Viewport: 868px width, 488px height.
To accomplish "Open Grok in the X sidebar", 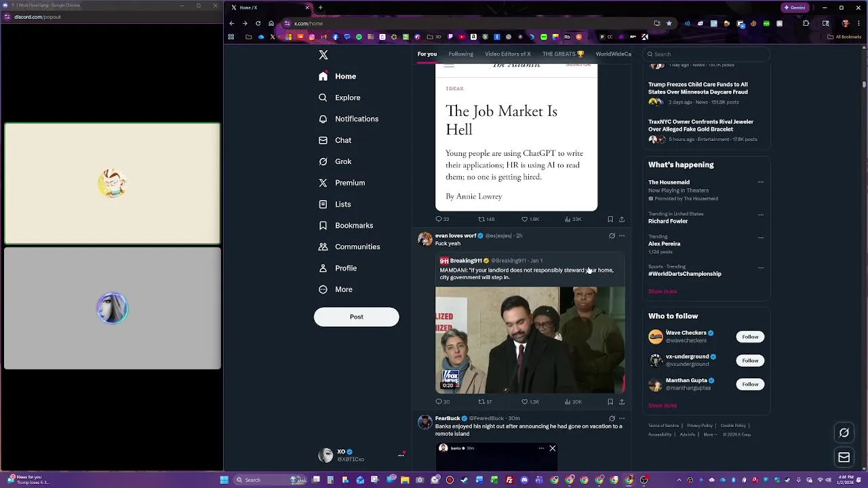I will (x=335, y=161).
